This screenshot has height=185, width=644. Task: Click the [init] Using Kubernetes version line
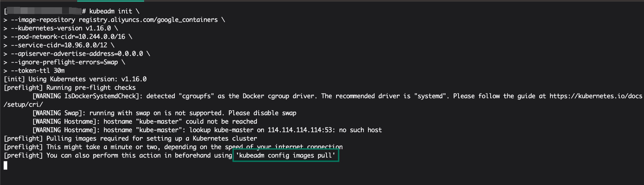(x=75, y=79)
